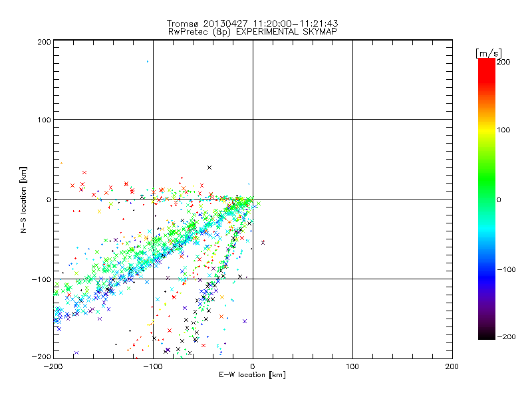Click the y-axis tick label -100
The height and width of the screenshot is (399, 532).
(41, 279)
